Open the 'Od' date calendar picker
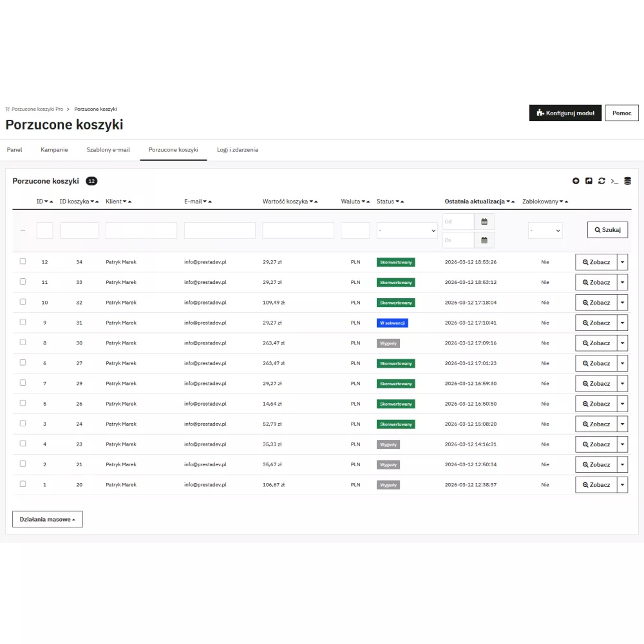644x644 pixels. tap(484, 222)
